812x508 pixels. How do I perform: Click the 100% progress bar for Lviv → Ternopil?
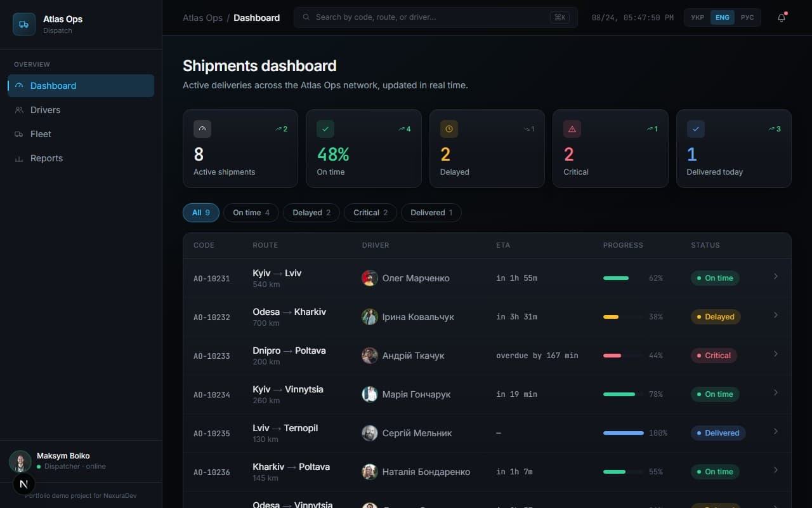(x=623, y=433)
